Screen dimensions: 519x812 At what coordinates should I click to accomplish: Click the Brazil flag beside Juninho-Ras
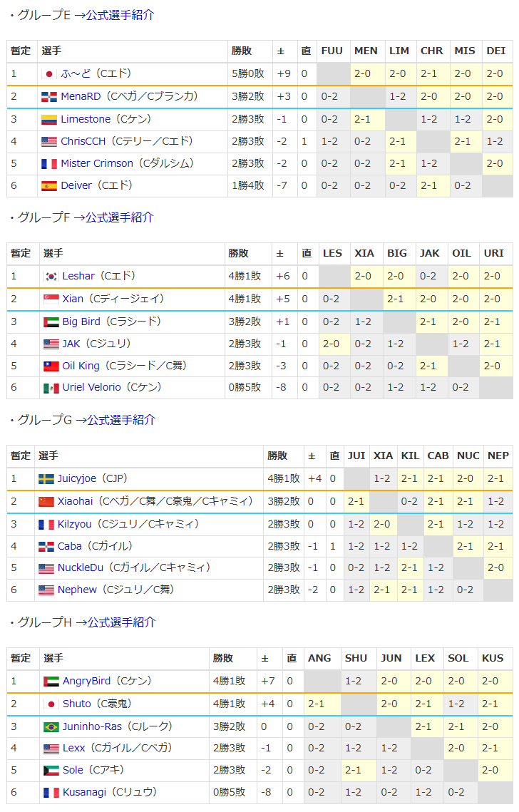click(x=51, y=727)
